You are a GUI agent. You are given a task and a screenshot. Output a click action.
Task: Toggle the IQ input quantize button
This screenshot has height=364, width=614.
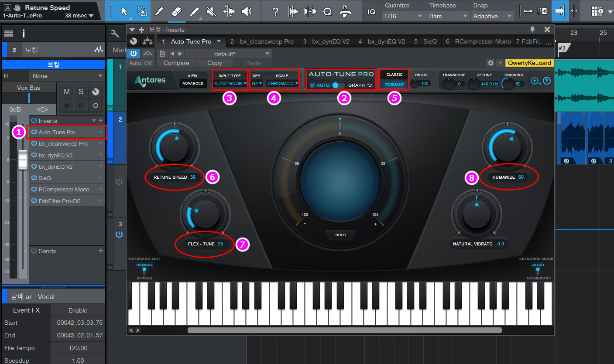371,12
